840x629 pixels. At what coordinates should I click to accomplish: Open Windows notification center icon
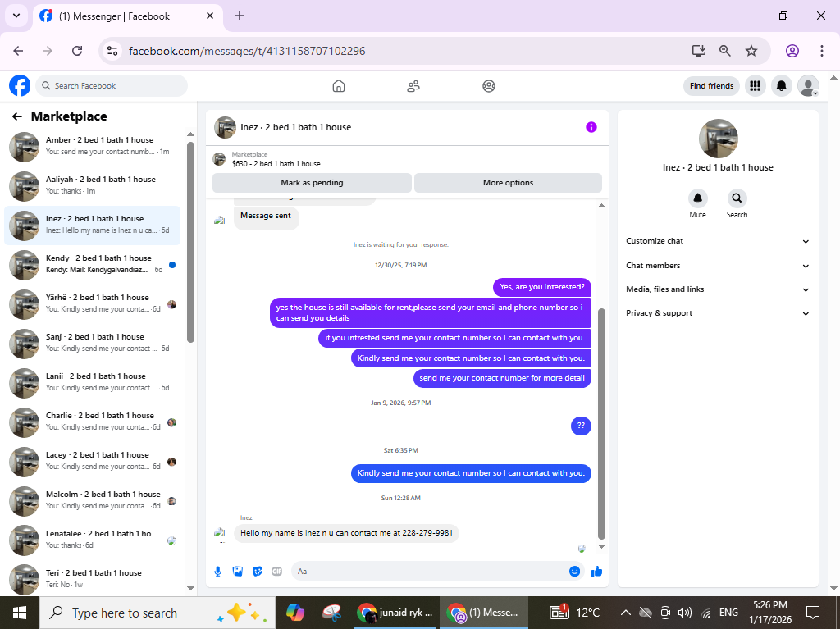(813, 613)
